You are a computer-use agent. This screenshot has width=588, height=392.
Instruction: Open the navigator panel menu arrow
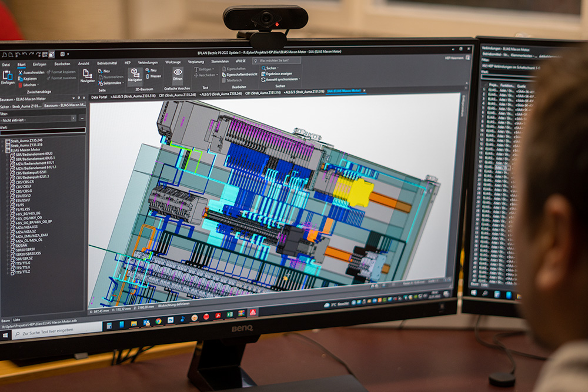pyautogui.click(x=73, y=98)
